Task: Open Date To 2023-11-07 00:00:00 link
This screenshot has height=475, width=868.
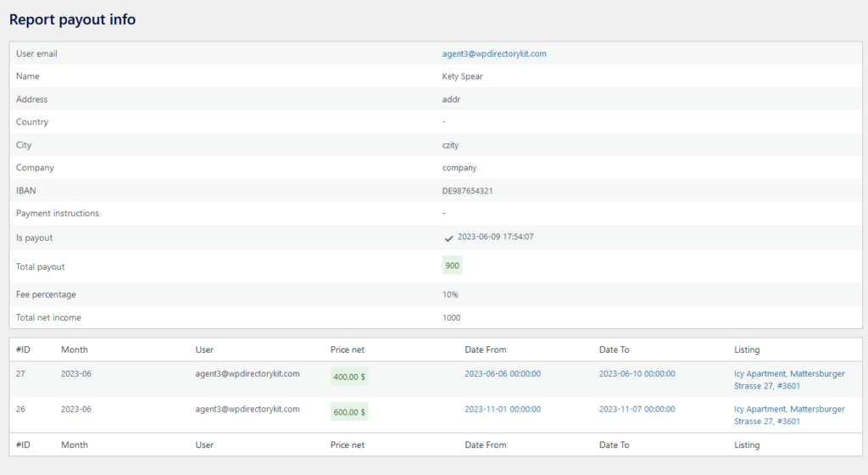Action: [637, 409]
